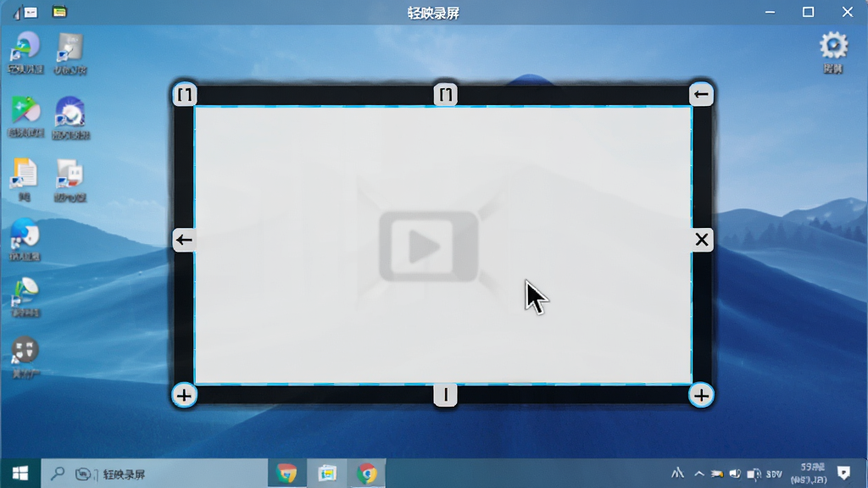Click the arrow handle on the frame's top-right corner
Image resolution: width=868 pixels, height=488 pixels.
tap(701, 95)
